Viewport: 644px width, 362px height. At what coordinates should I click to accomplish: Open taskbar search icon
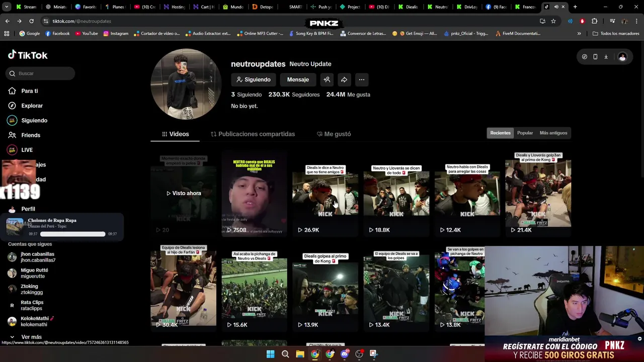click(285, 354)
